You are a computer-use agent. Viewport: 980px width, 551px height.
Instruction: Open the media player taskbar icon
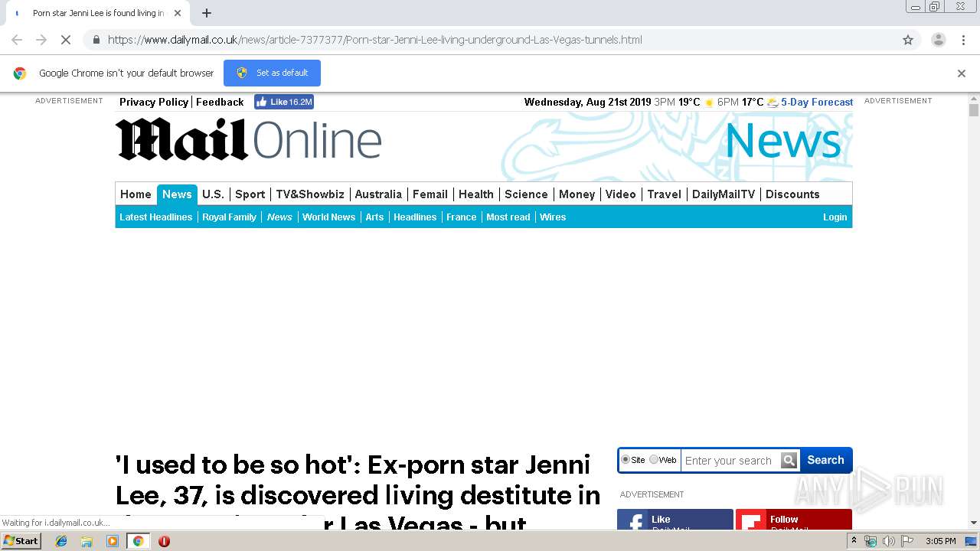pos(113,541)
